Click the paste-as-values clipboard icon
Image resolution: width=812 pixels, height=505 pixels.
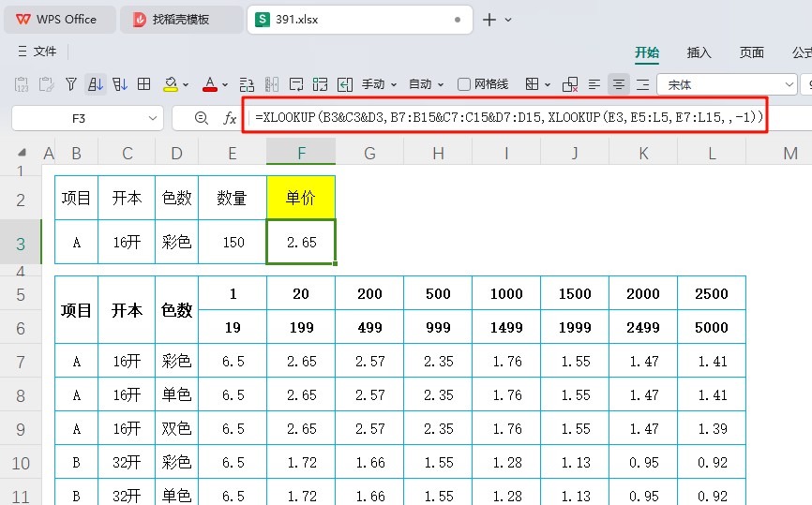click(22, 84)
